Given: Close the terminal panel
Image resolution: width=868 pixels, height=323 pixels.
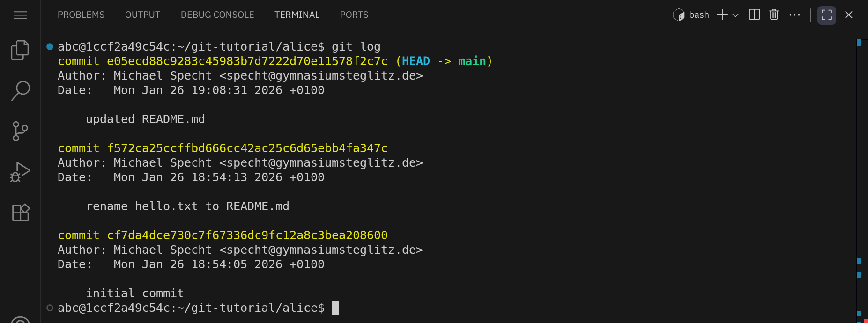Looking at the screenshot, I should point(849,15).
